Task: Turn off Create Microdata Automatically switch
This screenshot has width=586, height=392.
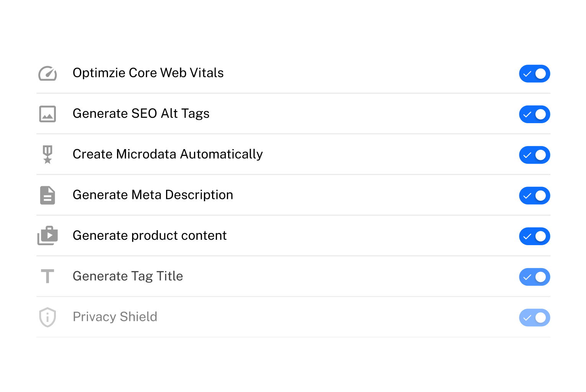Action: (534, 155)
